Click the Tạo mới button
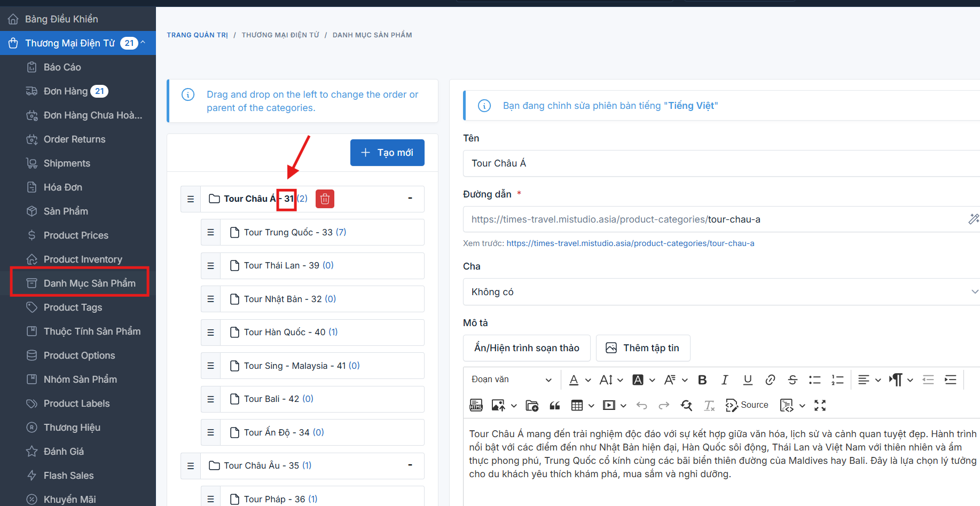 click(x=387, y=153)
